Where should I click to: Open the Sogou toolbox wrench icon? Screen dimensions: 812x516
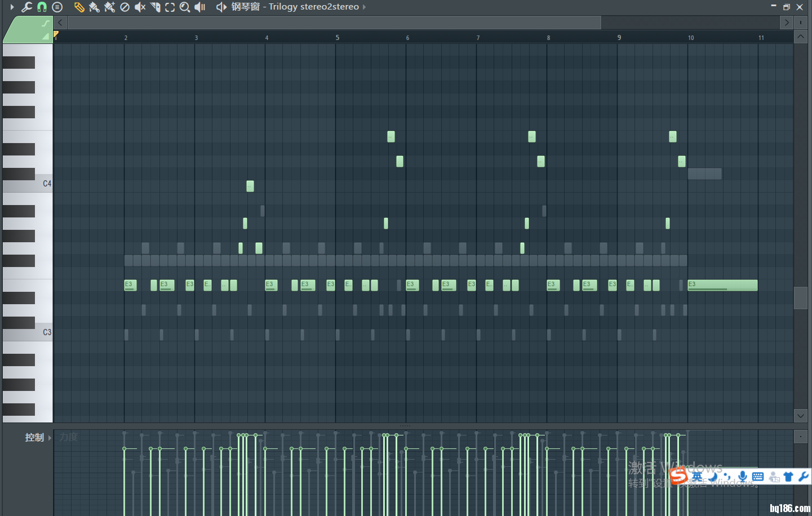click(804, 477)
